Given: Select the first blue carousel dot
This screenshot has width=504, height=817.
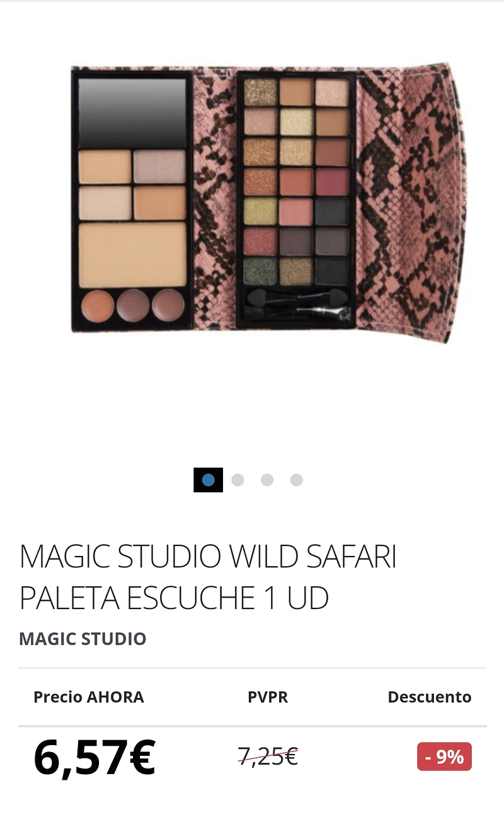Looking at the screenshot, I should point(209,480).
